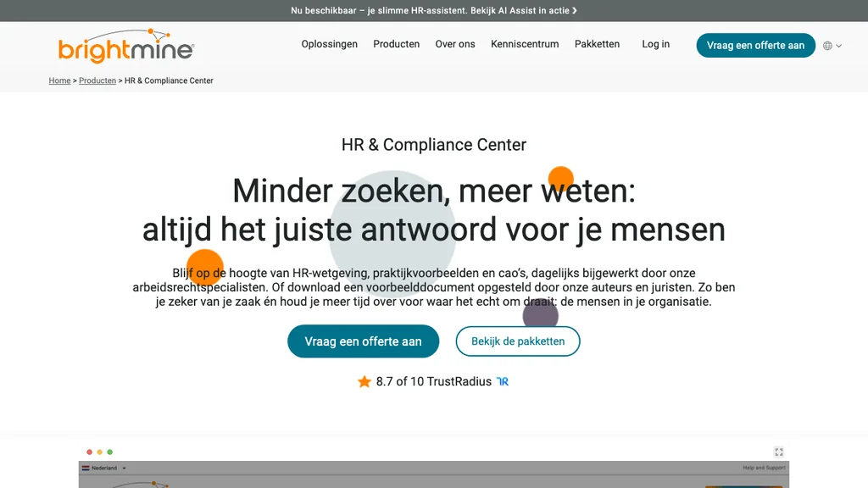The height and width of the screenshot is (488, 868).
Task: Open the globe language selector
Action: click(x=832, y=46)
